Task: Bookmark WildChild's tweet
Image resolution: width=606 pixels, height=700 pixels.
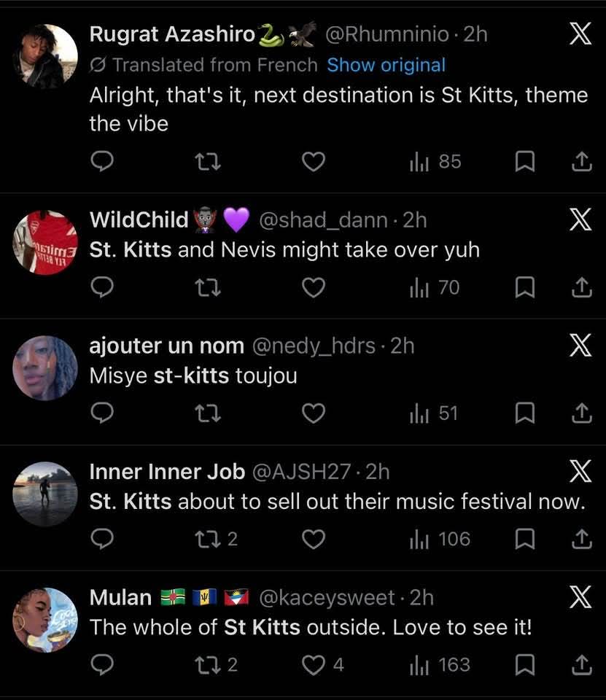Action: point(525,288)
